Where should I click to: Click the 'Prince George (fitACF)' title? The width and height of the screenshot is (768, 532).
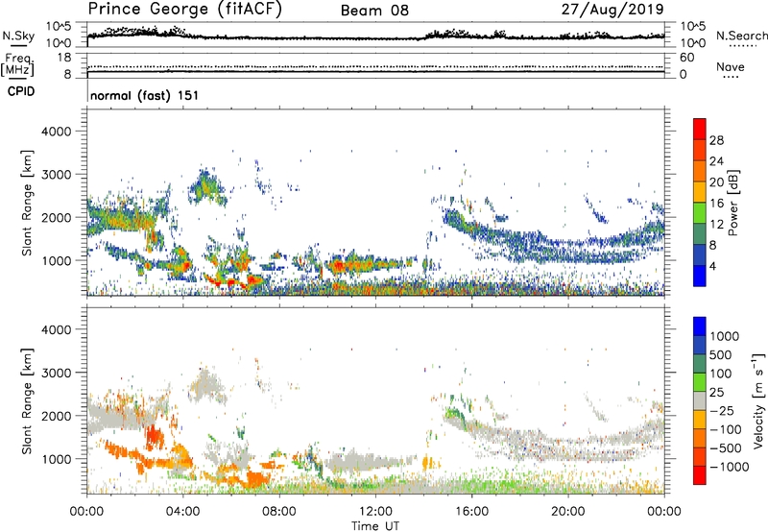[x=184, y=10]
